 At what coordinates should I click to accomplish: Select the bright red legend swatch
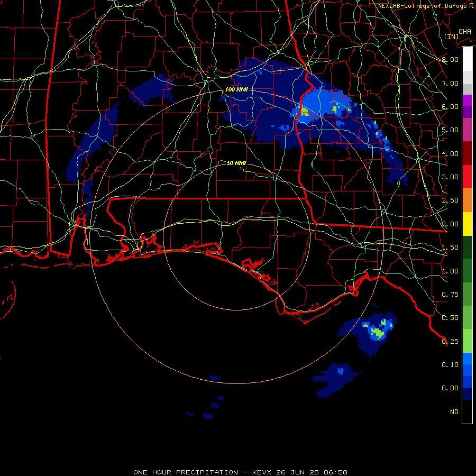pyautogui.click(x=467, y=177)
